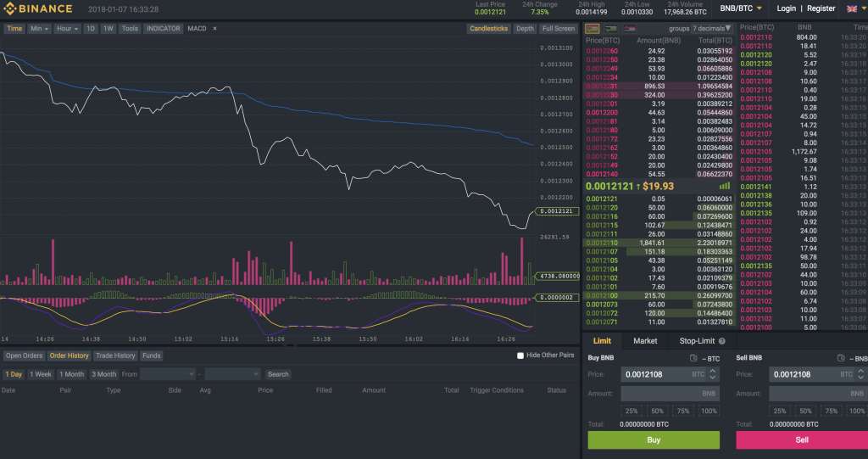Select the ask order at 896.53 BNB
The height and width of the screenshot is (459, 868).
[659, 87]
